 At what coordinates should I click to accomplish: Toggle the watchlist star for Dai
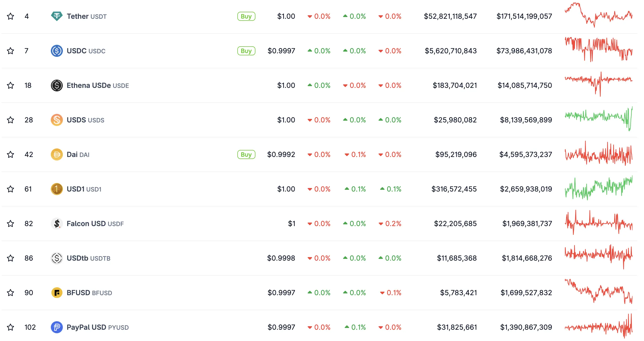11,154
